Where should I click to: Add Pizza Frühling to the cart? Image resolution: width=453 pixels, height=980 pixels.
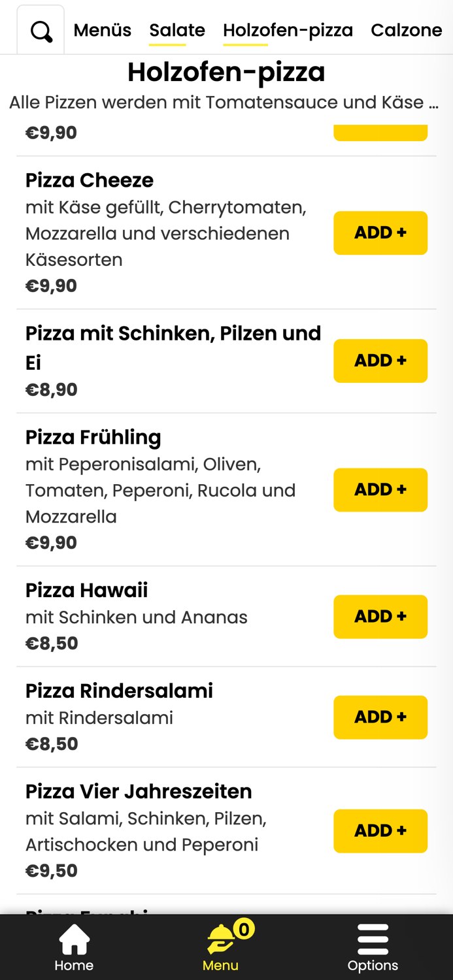coord(380,489)
